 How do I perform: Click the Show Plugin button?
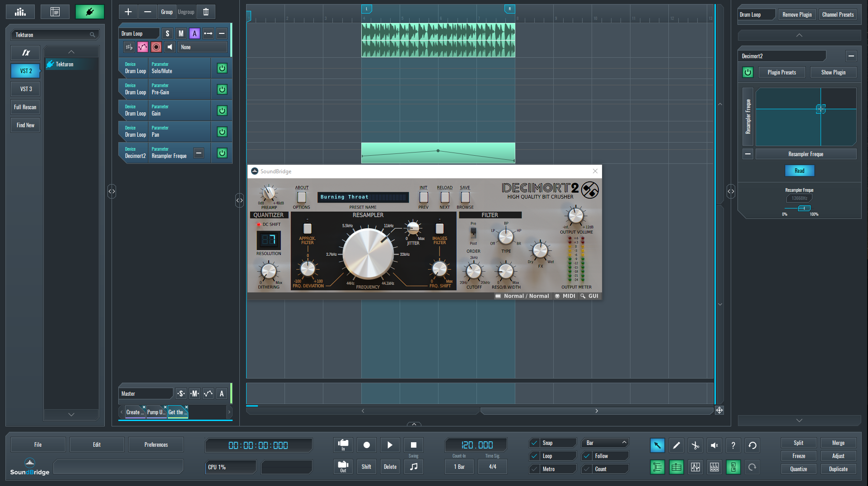tap(833, 72)
